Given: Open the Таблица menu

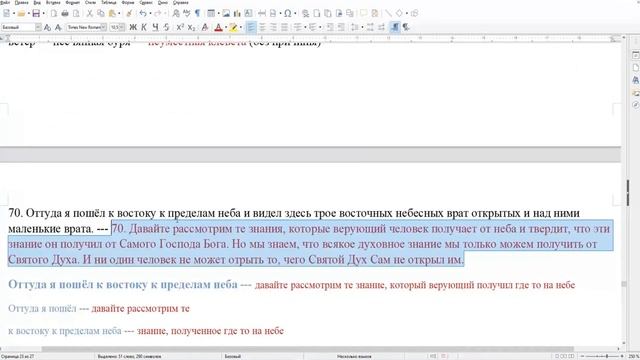Looking at the screenshot, I should (109, 2).
